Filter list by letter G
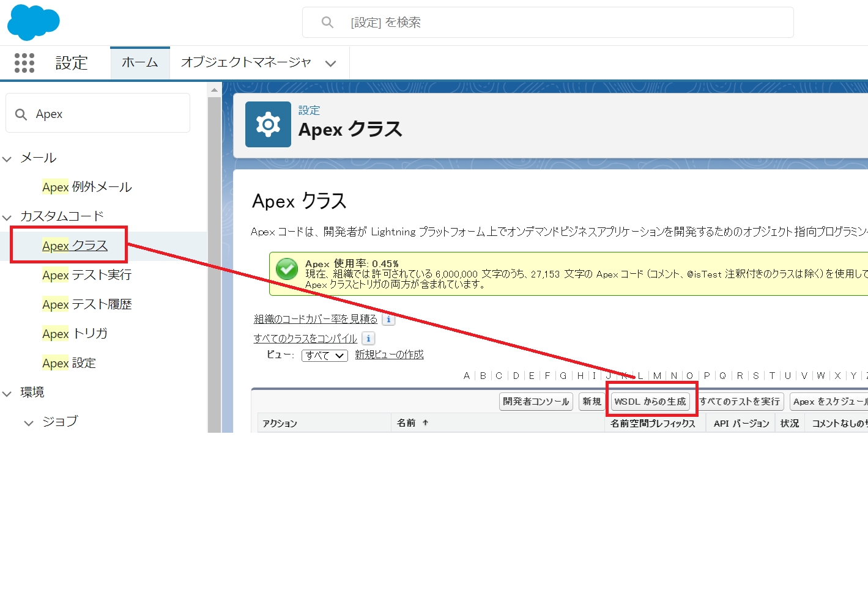This screenshot has width=868, height=599. point(563,376)
